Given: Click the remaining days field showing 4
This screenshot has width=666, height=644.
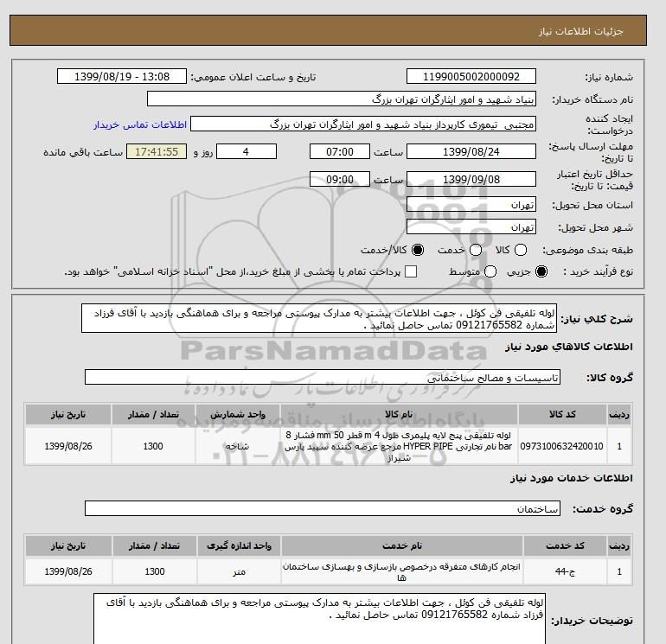Looking at the screenshot, I should [247, 151].
